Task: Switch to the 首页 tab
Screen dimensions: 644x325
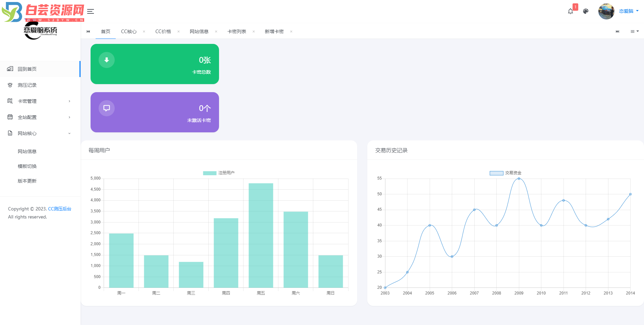Action: pyautogui.click(x=106, y=31)
